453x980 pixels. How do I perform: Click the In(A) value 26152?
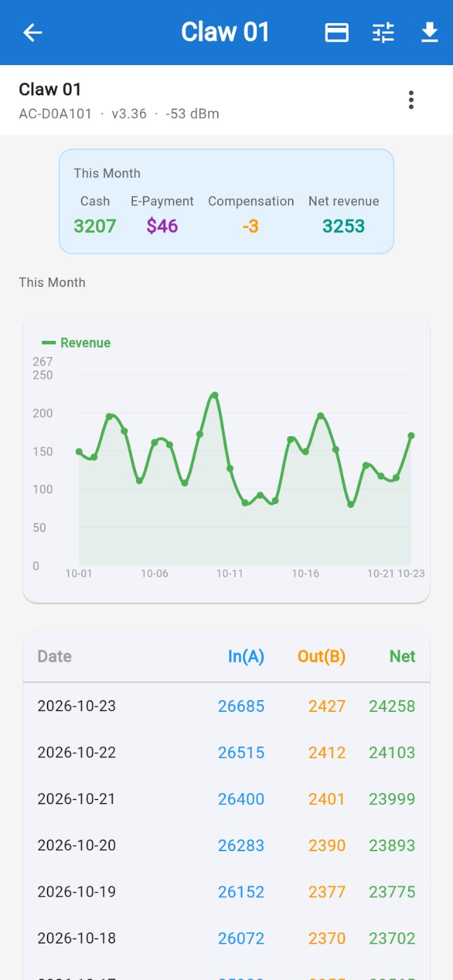coord(241,892)
